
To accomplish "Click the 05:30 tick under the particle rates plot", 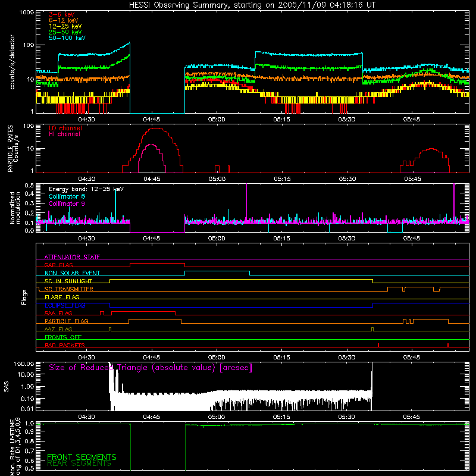I will [347, 179].
